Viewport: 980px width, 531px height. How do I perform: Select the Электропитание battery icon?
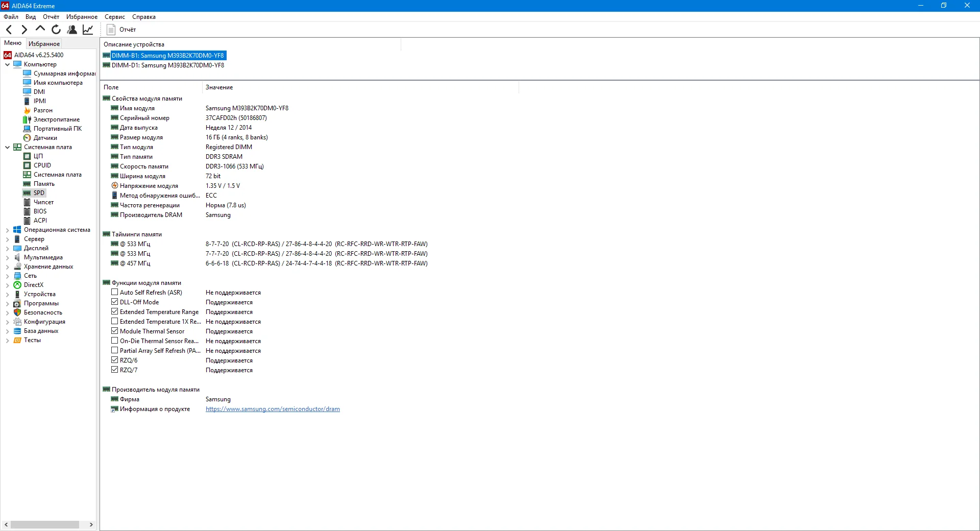pos(27,119)
